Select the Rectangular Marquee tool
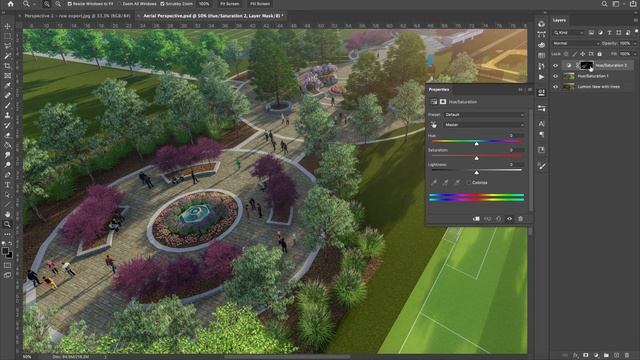640x360 pixels. coord(7,36)
